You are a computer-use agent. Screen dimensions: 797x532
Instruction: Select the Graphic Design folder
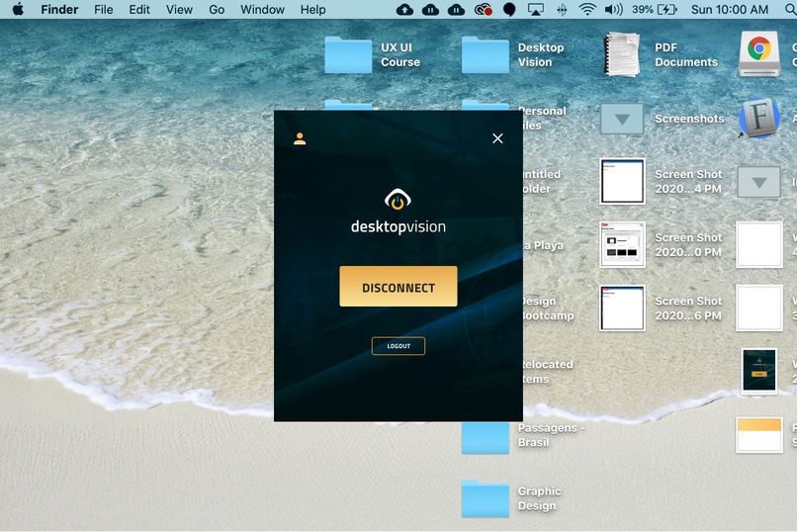pos(485,499)
